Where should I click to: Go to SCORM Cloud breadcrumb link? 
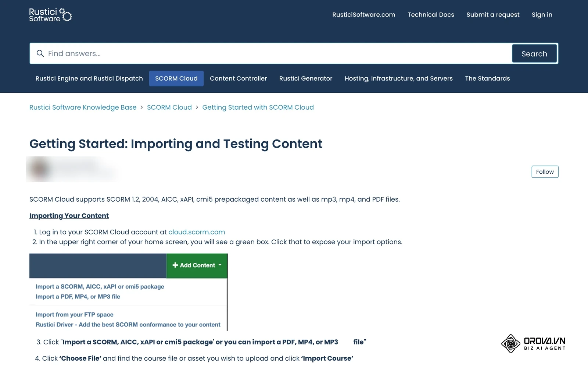169,107
